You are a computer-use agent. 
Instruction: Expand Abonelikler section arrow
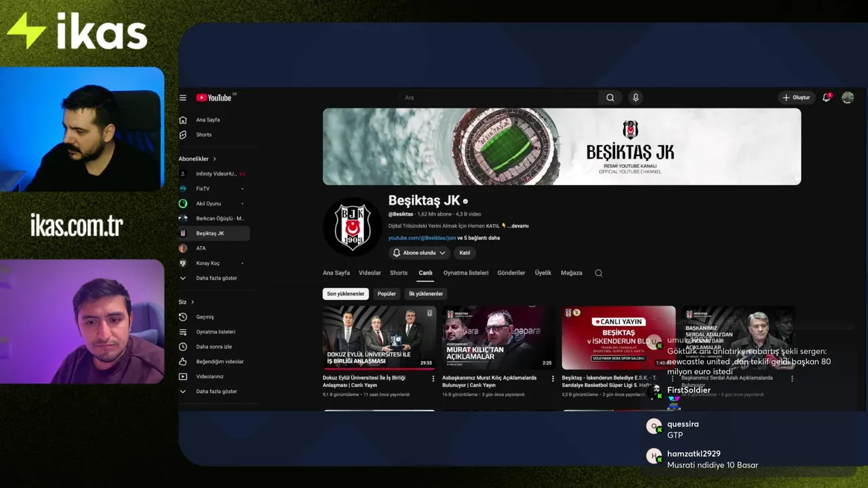pos(214,159)
